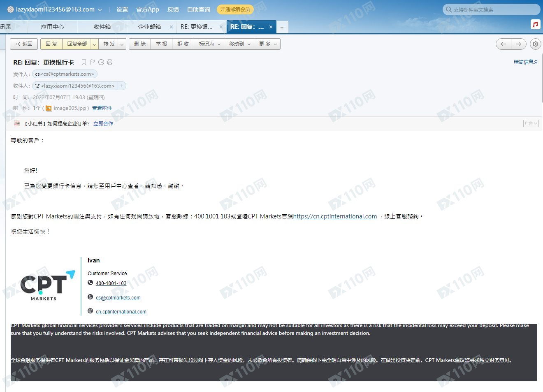Click 400-1001-103 phone link
This screenshot has width=543, height=392.
pyautogui.click(x=111, y=283)
